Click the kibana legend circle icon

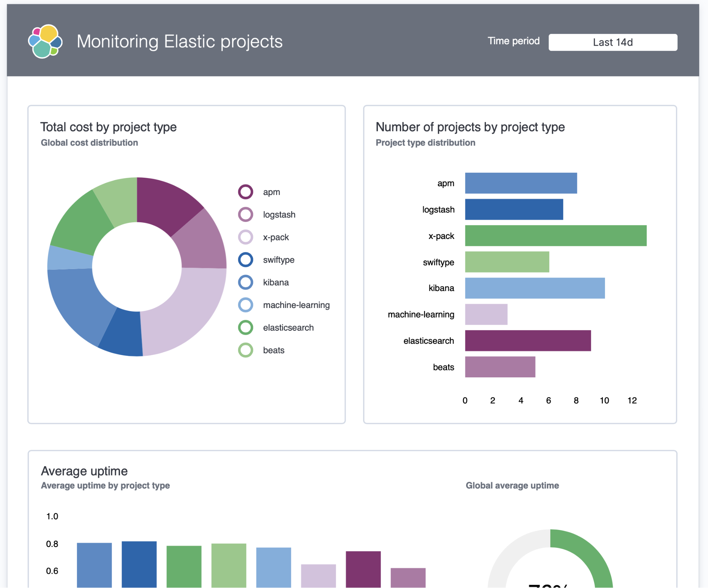click(x=245, y=282)
